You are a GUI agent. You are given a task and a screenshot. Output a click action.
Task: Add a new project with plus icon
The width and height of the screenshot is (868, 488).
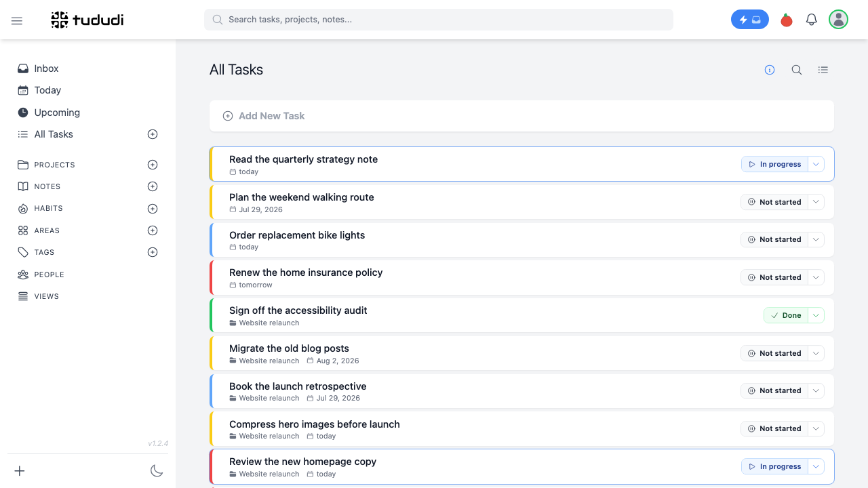(153, 165)
